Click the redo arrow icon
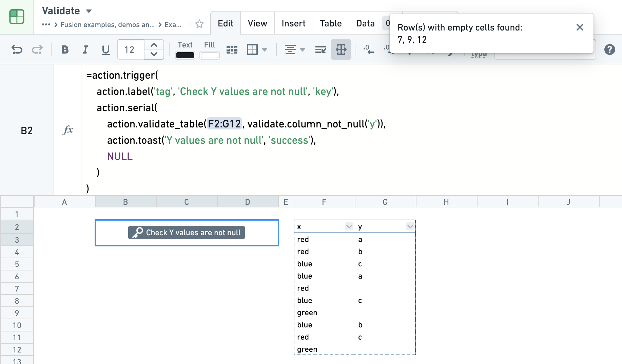The height and width of the screenshot is (364, 622). pyautogui.click(x=37, y=50)
